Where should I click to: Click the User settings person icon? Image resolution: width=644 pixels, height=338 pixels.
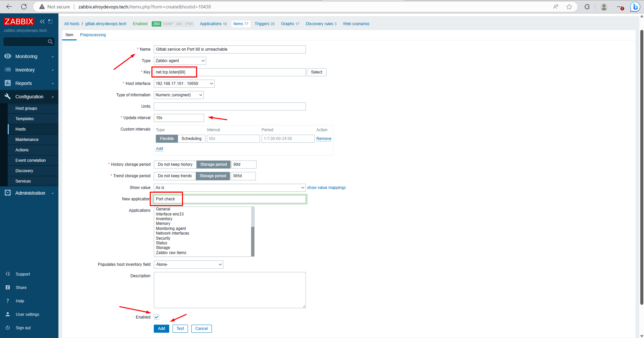click(8, 315)
